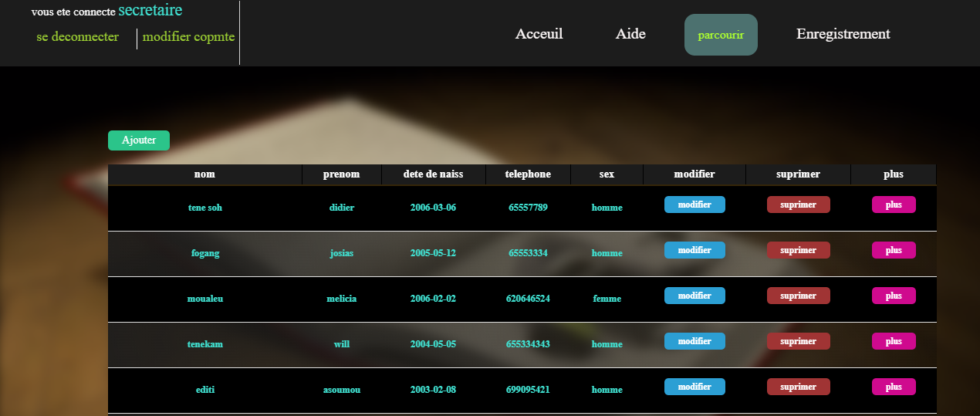Click plus on the tene soh row

(x=894, y=205)
